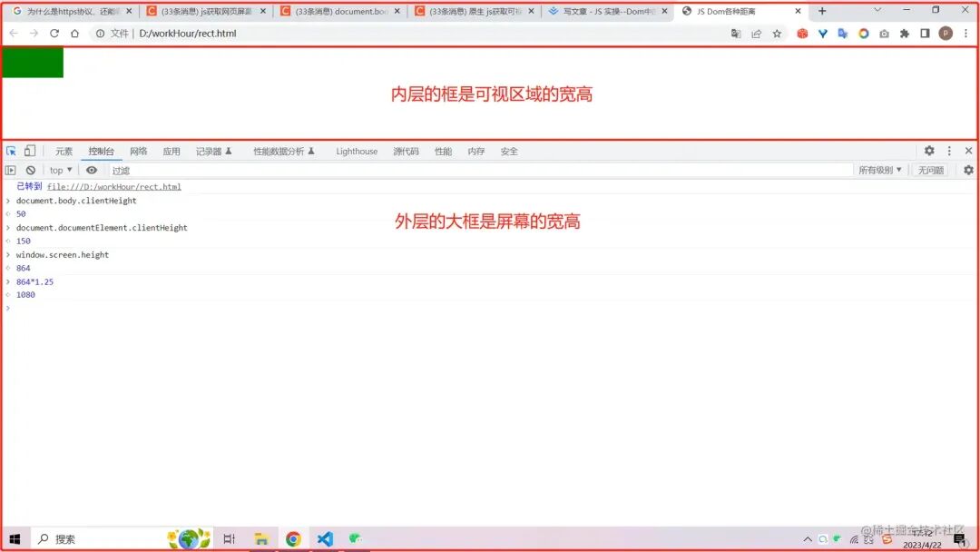Click the address bar file info icon
980x552 pixels.
(x=100, y=33)
